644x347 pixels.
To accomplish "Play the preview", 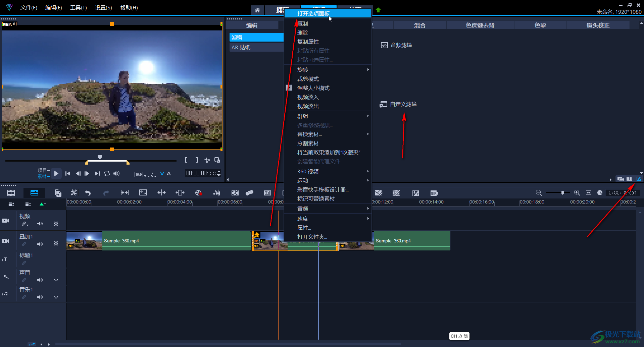I will [56, 174].
